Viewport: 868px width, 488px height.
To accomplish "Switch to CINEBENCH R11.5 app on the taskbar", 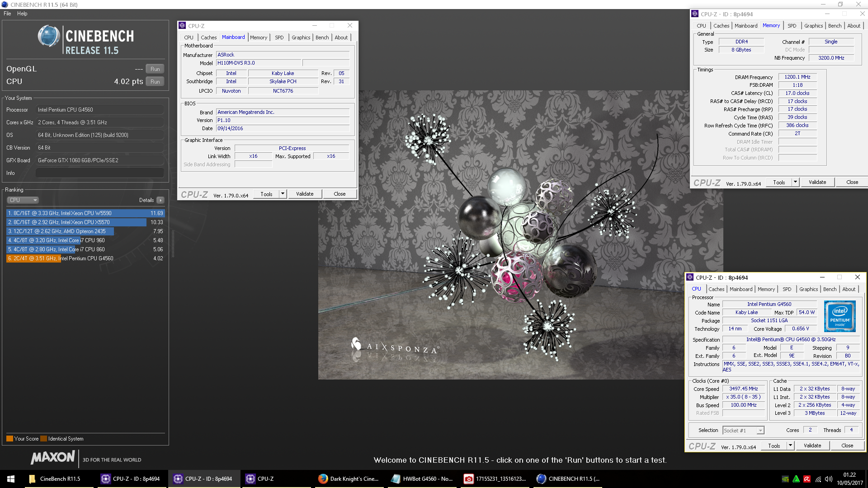I will coord(568,479).
